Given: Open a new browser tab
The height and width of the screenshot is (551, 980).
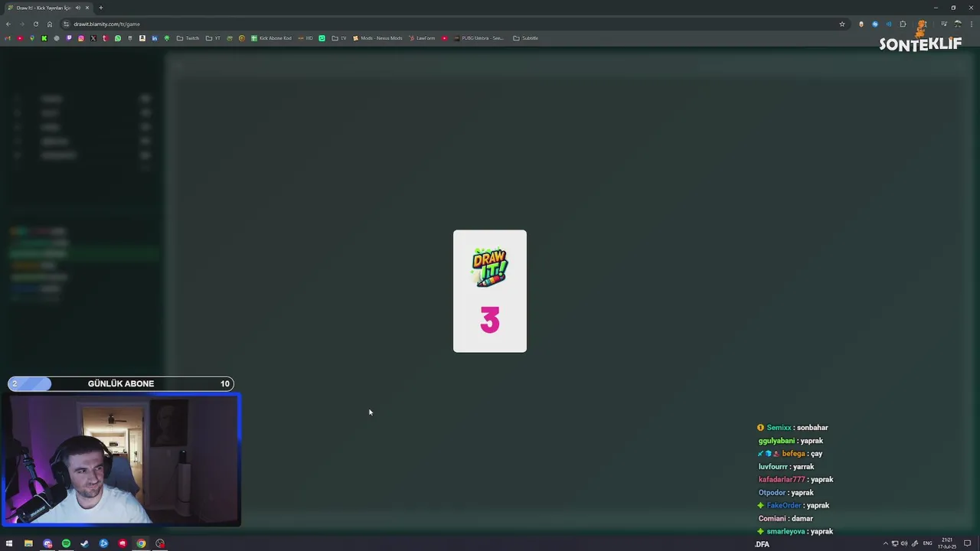Looking at the screenshot, I should pos(101,8).
